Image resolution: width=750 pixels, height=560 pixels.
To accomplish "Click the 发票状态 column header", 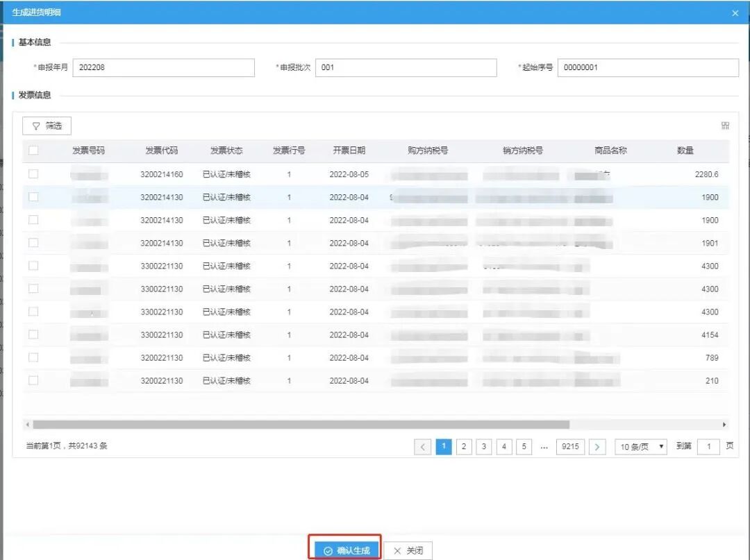I will pos(226,151).
